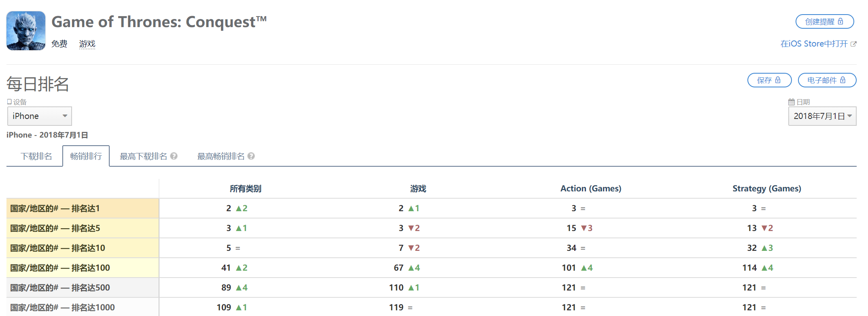Click the calendar icon beside 日期

(792, 102)
